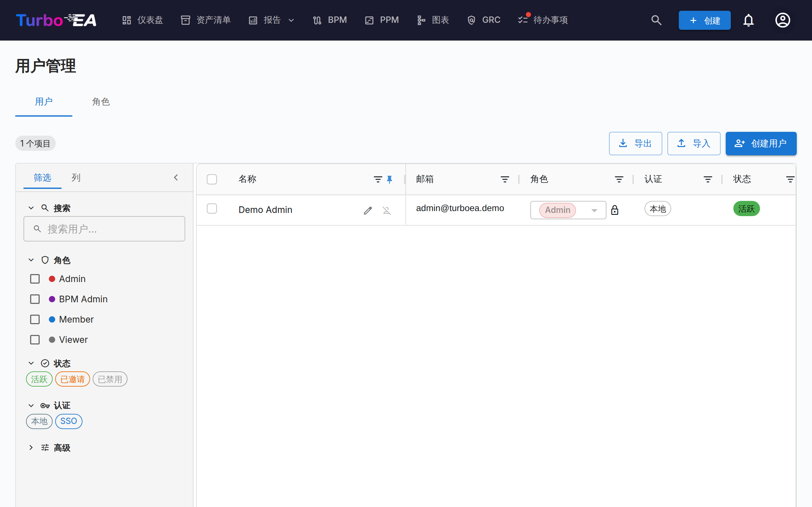Screen dimensions: 812x507
Task: Click the lock icon beside Admin role
Action: tap(615, 210)
